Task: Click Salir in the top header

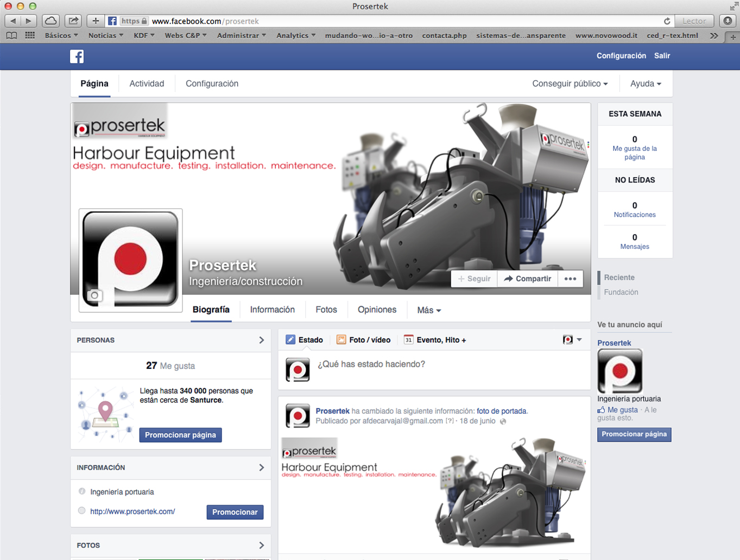Action: tap(662, 55)
